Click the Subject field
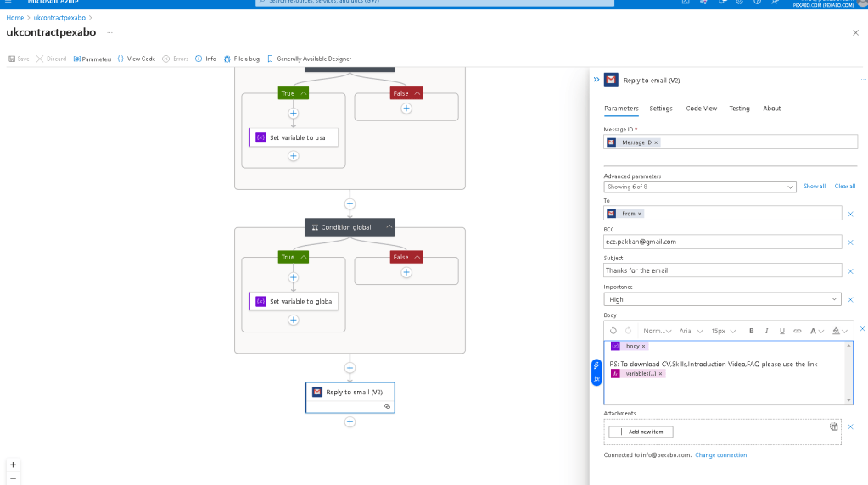 (x=722, y=270)
